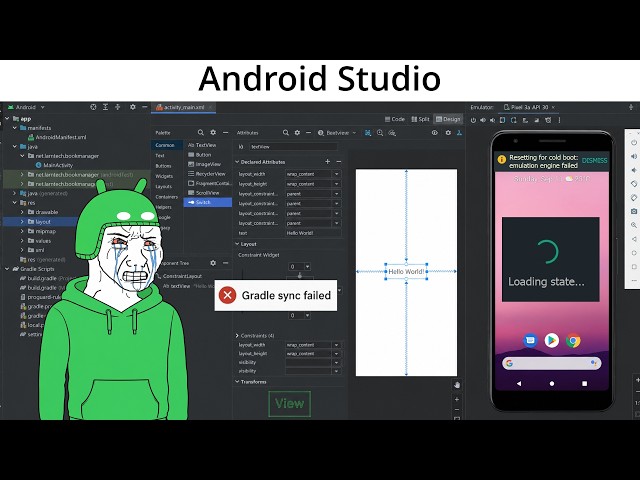Pick Button widget from the Palette list

pos(208,155)
